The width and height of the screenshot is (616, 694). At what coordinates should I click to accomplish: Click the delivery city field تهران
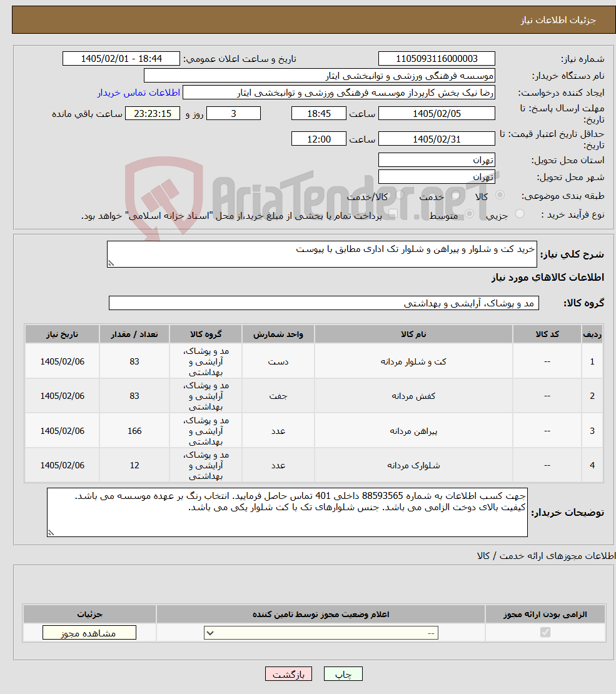coord(437,176)
